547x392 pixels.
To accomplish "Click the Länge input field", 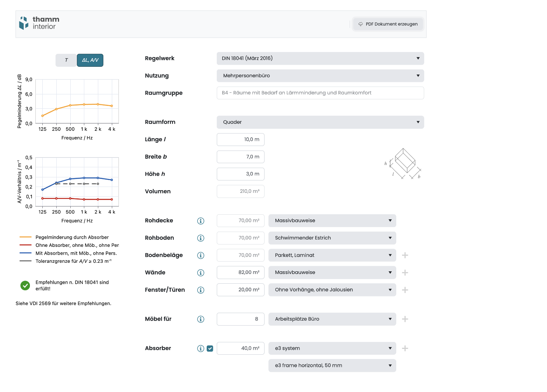I will [240, 140].
